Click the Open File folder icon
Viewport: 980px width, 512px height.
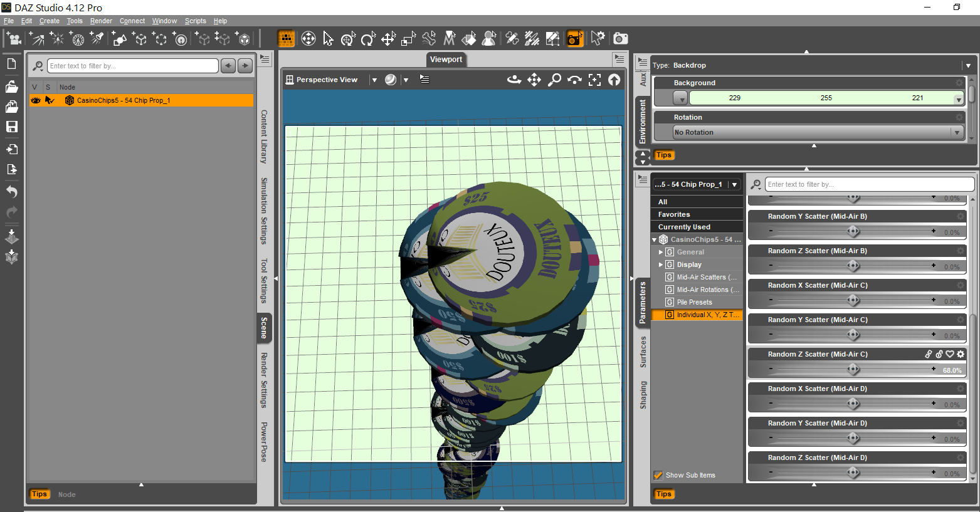(11, 86)
